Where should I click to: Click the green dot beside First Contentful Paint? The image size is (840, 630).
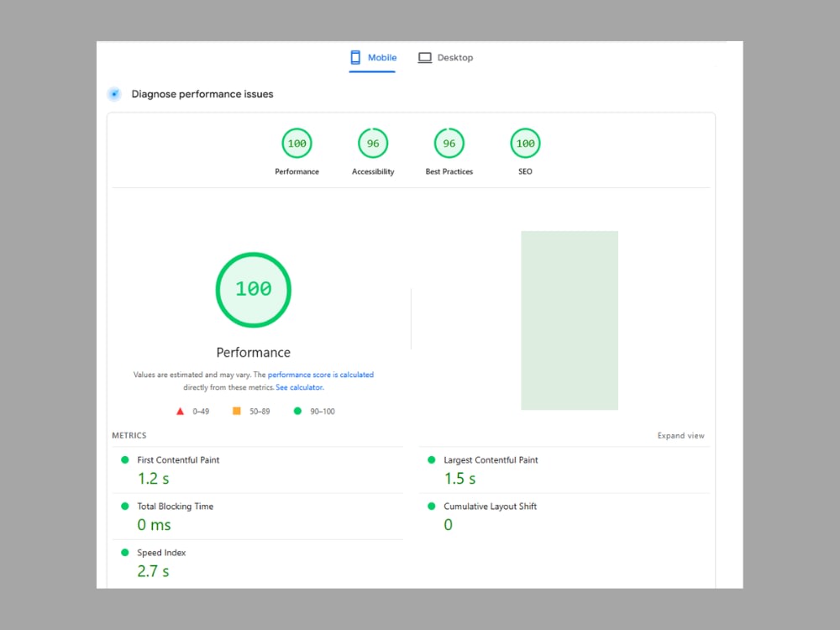pyautogui.click(x=125, y=459)
